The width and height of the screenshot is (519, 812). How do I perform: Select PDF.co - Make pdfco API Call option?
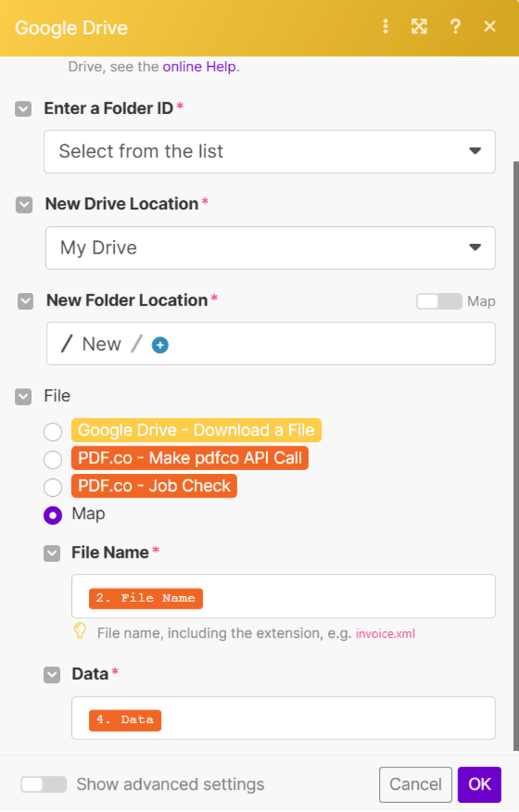click(x=53, y=459)
